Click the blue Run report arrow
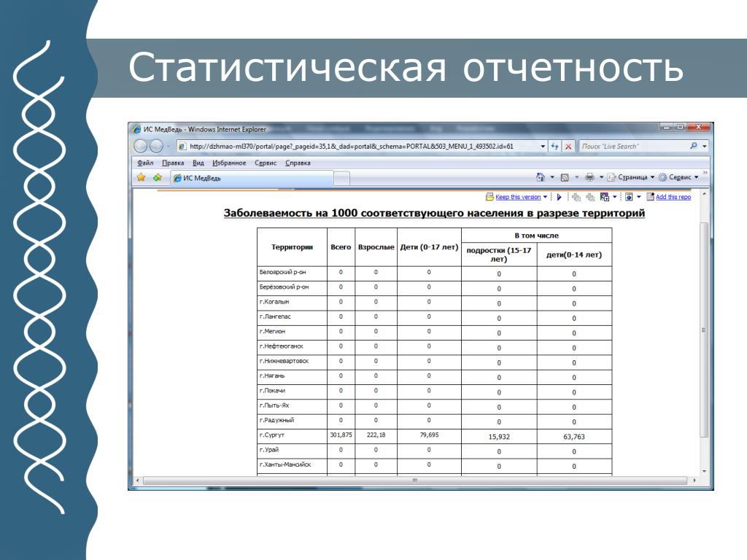The image size is (747, 560). point(560,197)
